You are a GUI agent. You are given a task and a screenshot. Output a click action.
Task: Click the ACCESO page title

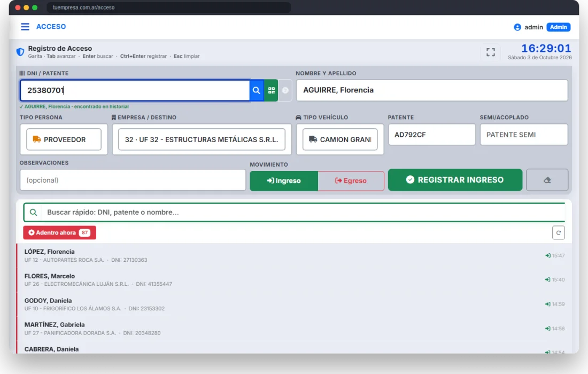(x=51, y=27)
